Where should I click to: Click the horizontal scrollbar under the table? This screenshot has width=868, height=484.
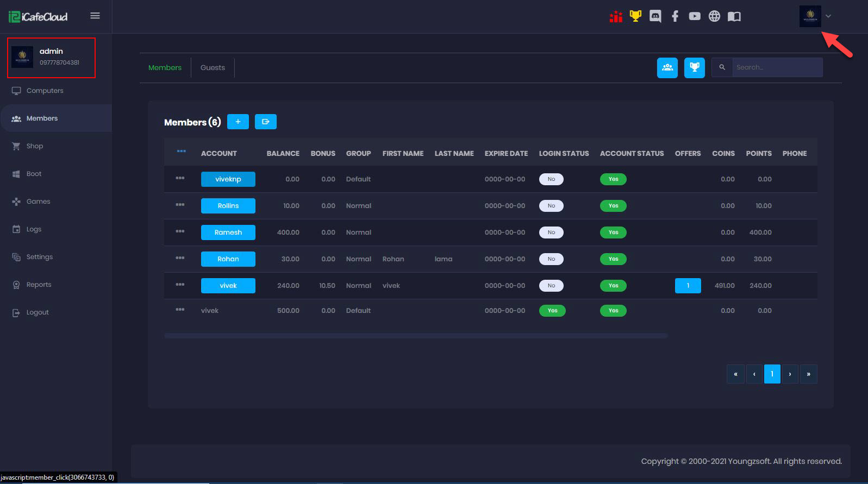click(416, 336)
